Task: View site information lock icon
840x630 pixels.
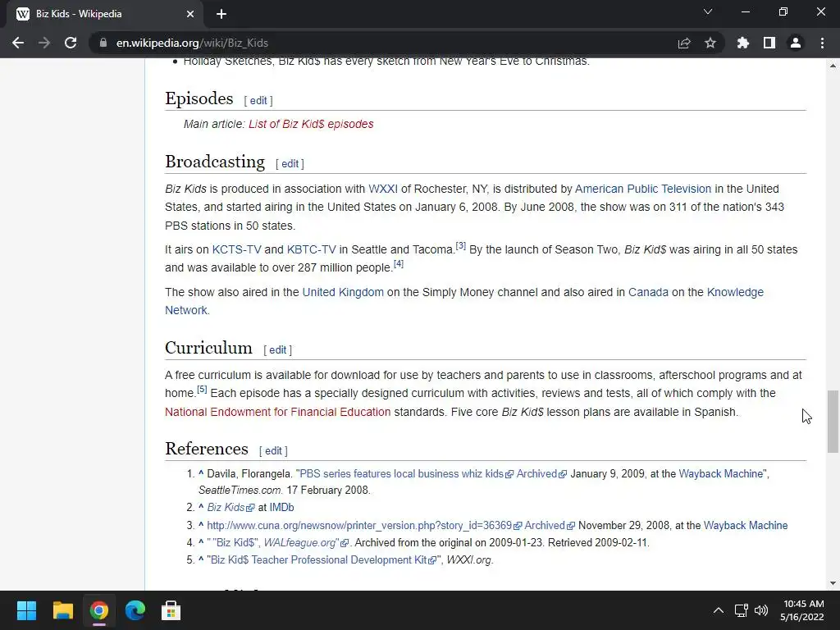Action: pyautogui.click(x=103, y=43)
